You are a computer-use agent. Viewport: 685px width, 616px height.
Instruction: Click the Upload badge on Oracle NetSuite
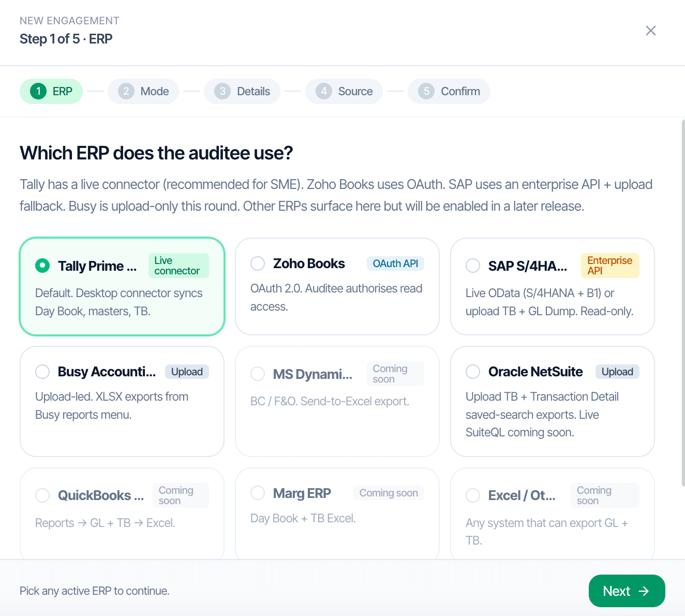pyautogui.click(x=617, y=372)
